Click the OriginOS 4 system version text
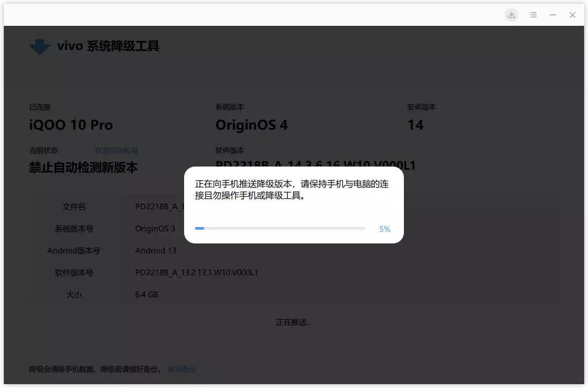 click(252, 125)
